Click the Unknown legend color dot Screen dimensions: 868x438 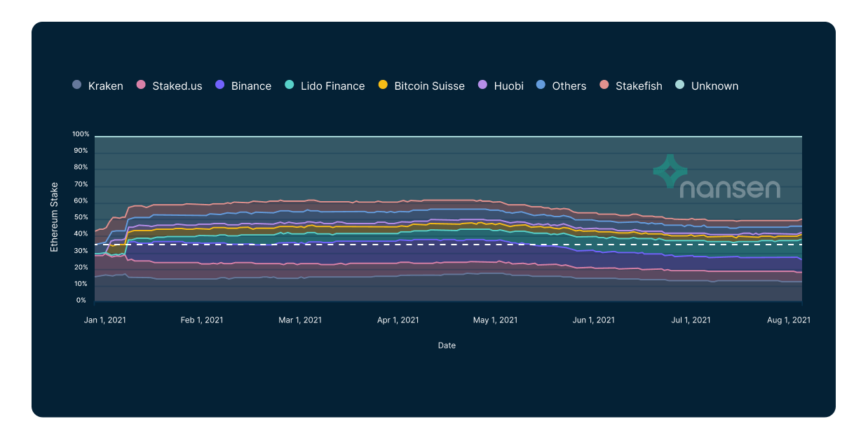(x=679, y=85)
